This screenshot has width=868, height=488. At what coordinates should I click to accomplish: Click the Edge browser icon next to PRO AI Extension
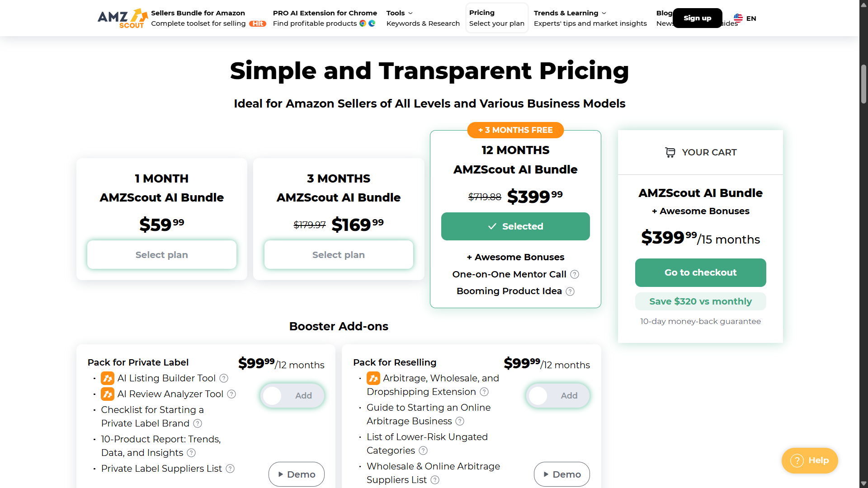[372, 23]
